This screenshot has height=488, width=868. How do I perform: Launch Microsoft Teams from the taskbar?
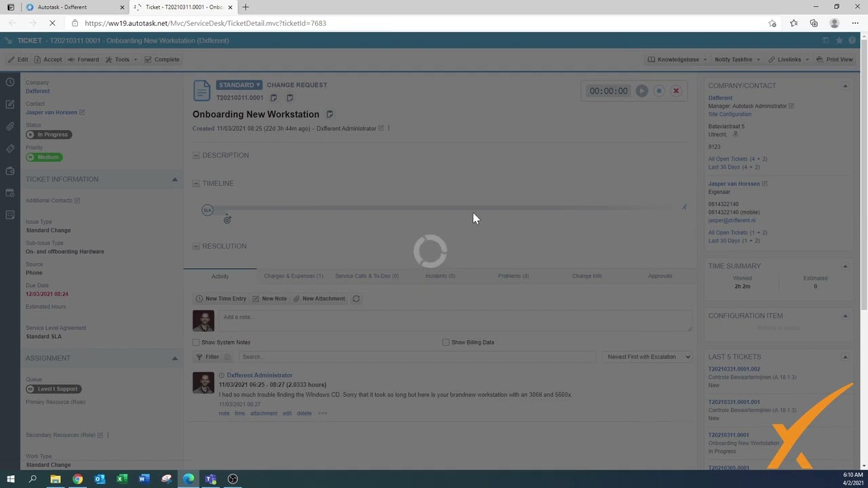pos(210,479)
